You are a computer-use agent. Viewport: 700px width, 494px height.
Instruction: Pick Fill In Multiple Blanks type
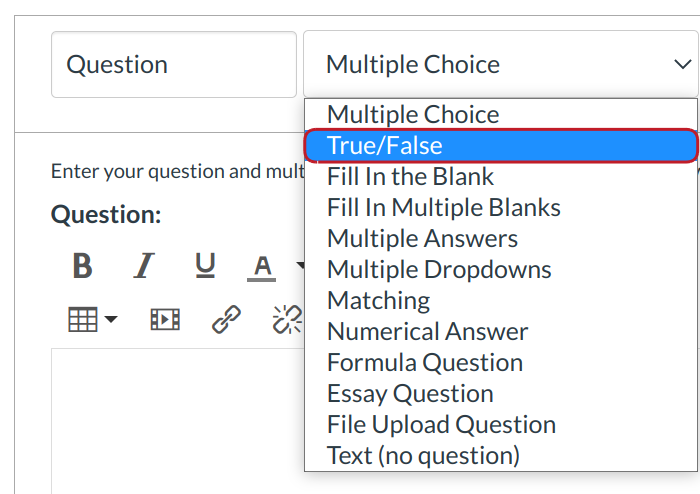tap(443, 208)
